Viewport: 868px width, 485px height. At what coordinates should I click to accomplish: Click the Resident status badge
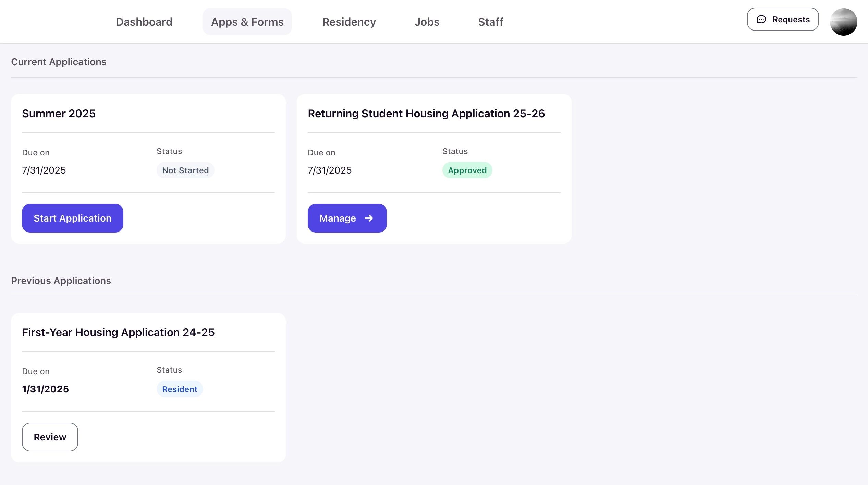tap(180, 389)
